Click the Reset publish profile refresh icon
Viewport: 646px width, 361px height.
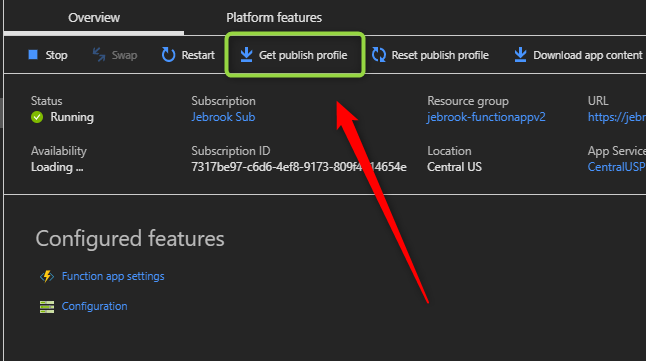(379, 54)
